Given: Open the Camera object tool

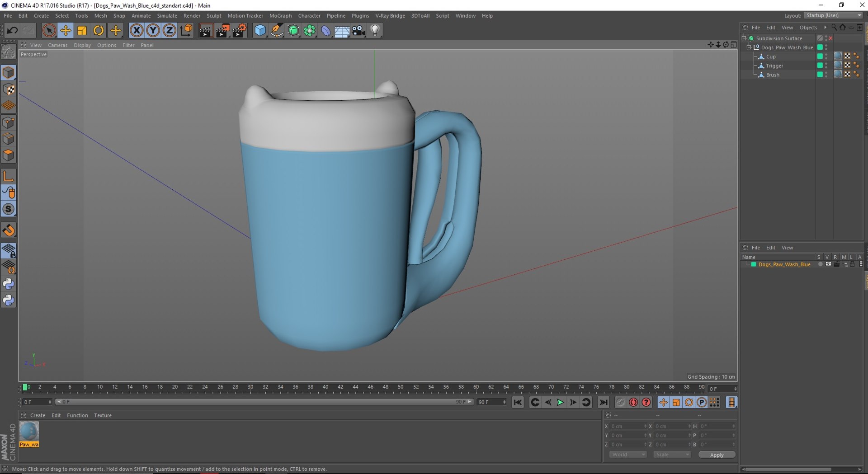Looking at the screenshot, I should pos(359,31).
